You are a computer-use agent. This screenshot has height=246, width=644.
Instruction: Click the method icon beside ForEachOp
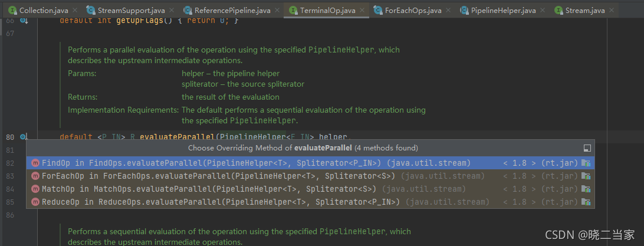coord(36,176)
